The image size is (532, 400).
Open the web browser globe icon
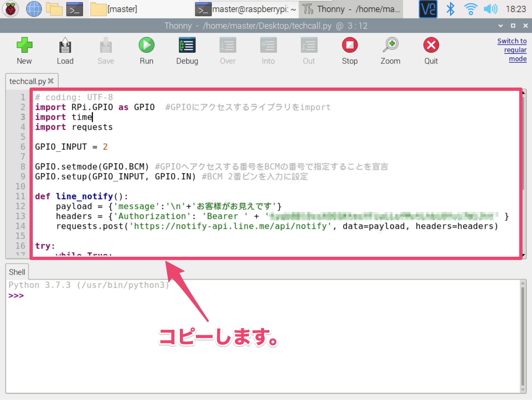[34, 9]
